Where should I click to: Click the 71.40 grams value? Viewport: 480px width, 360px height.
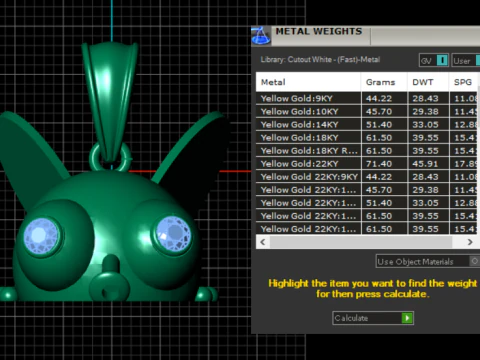point(379,164)
